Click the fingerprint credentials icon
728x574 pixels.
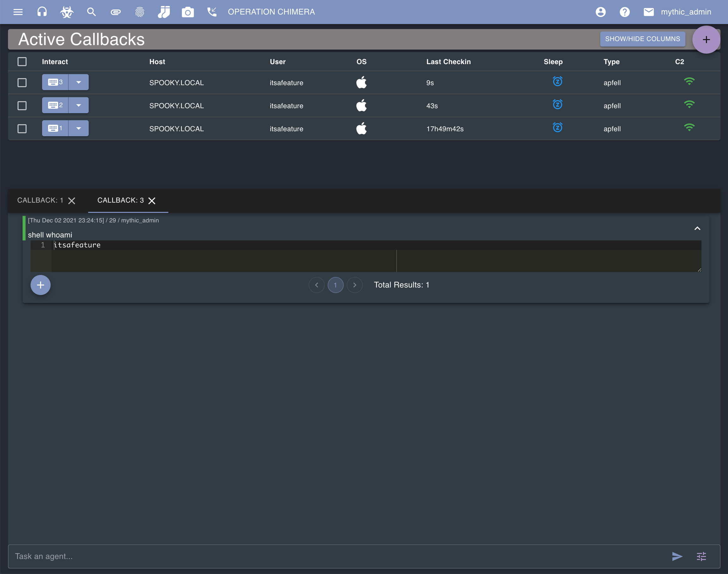coord(140,12)
